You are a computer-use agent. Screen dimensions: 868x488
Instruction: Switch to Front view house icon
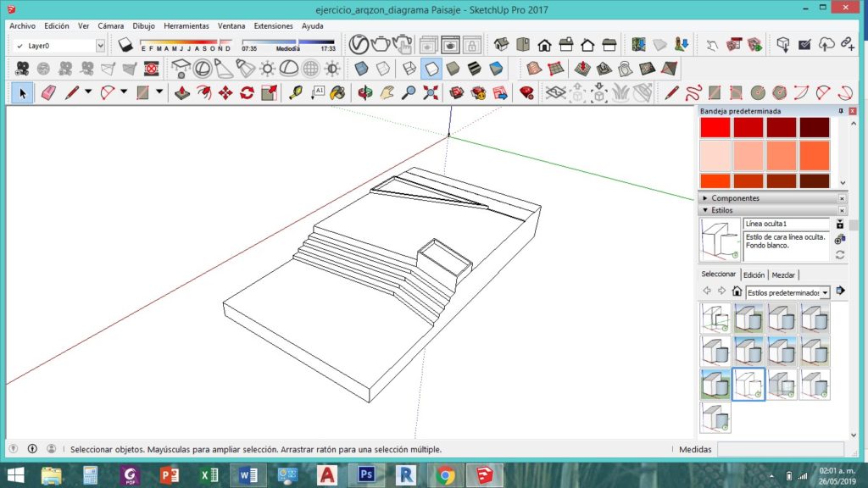tap(544, 44)
